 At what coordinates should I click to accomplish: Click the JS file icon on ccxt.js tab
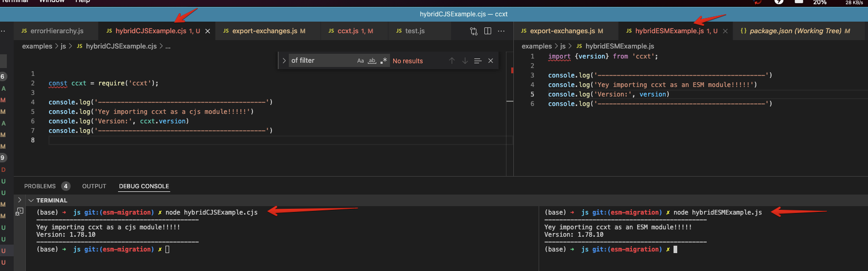click(331, 31)
